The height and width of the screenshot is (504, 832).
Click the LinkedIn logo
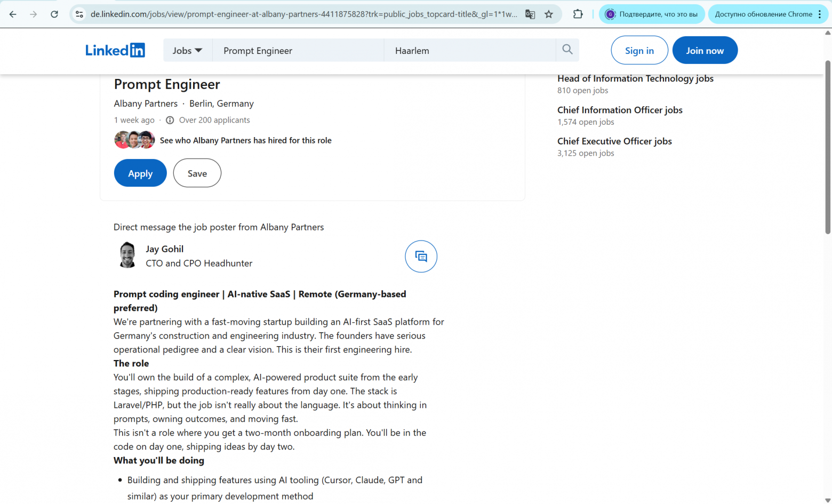[115, 50]
